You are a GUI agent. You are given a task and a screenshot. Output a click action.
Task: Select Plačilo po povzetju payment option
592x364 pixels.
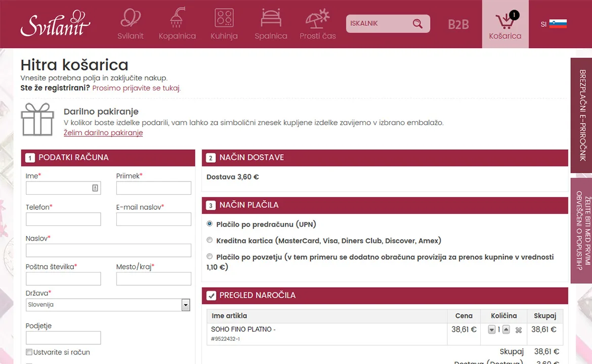209,256
